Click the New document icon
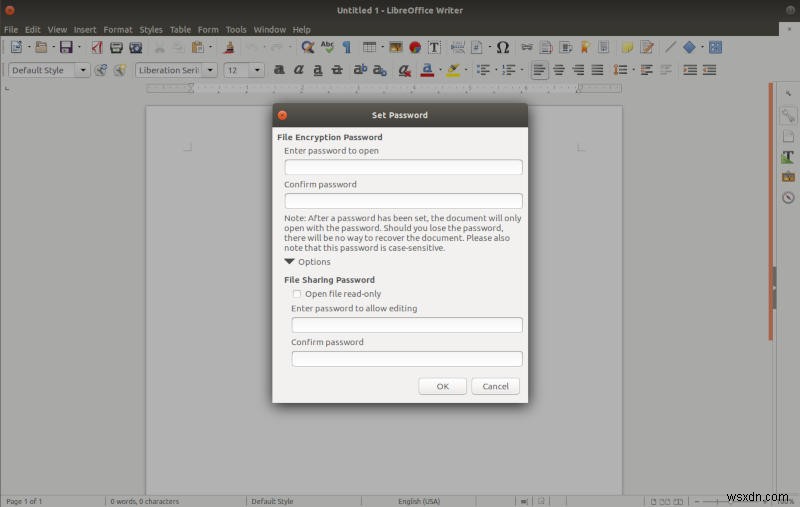 coord(16,47)
